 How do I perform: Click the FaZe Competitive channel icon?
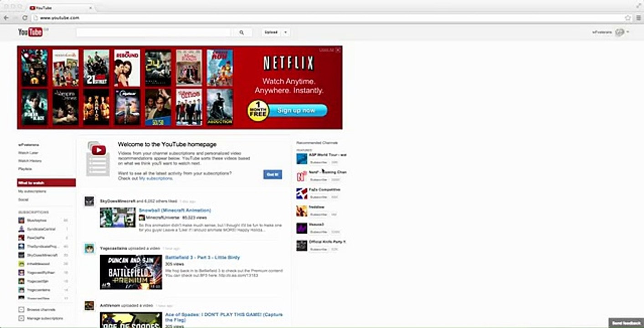302,194
